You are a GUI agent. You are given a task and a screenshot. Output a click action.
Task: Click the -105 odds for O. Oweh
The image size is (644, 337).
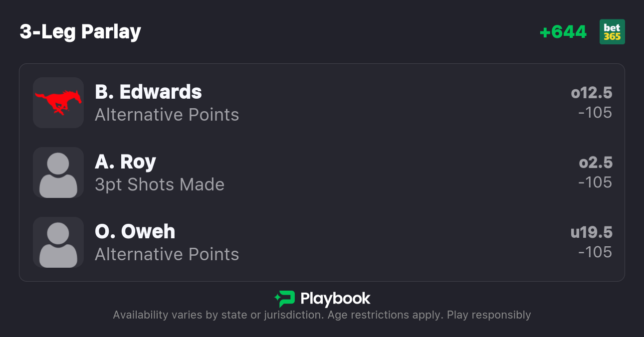coord(595,252)
